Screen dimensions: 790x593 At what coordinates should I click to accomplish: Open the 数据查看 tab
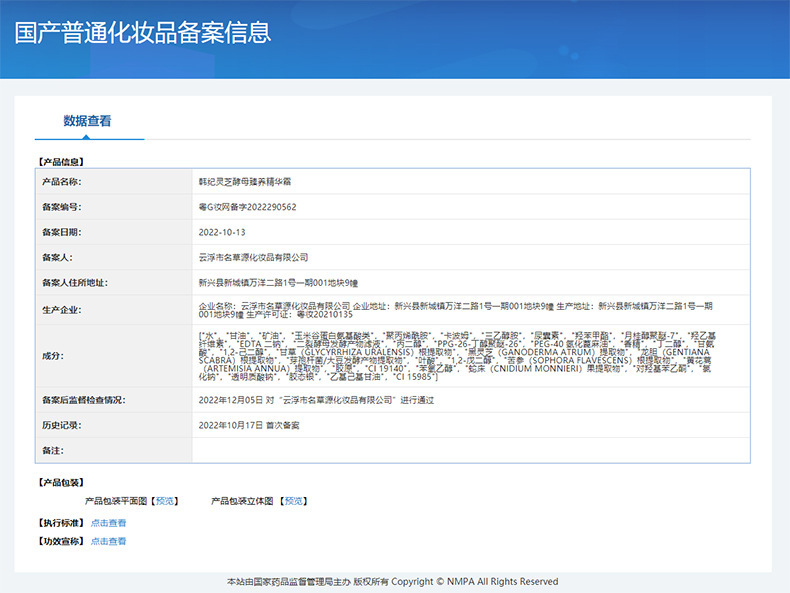(88, 121)
